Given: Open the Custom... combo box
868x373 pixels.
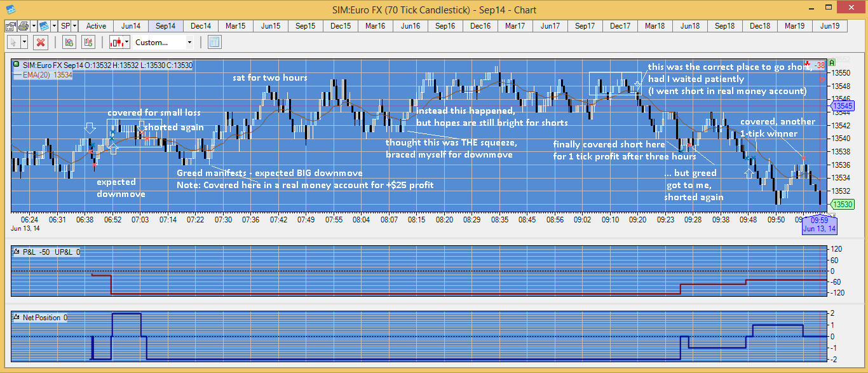Looking at the screenshot, I should pos(163,43).
